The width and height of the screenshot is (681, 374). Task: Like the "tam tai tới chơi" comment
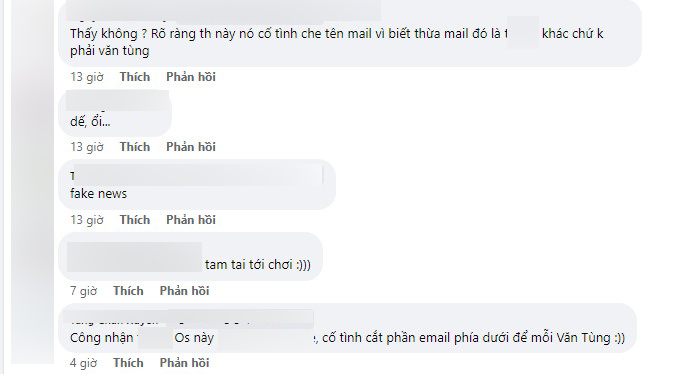click(128, 291)
